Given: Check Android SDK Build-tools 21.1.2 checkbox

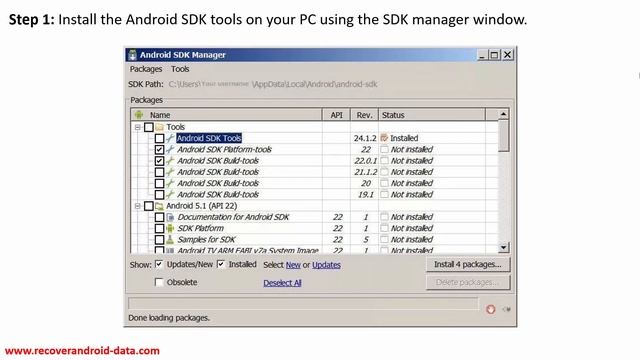Looking at the screenshot, I should tap(160, 172).
